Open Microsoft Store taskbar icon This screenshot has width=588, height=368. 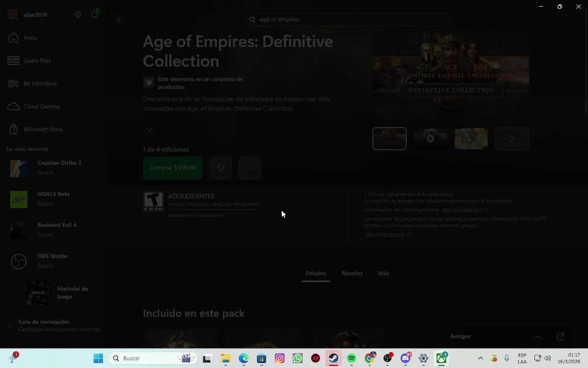[261, 358]
